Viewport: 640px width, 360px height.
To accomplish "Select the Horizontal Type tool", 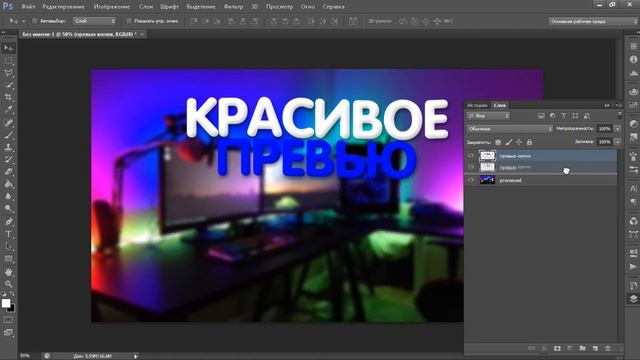I will coord(8,234).
